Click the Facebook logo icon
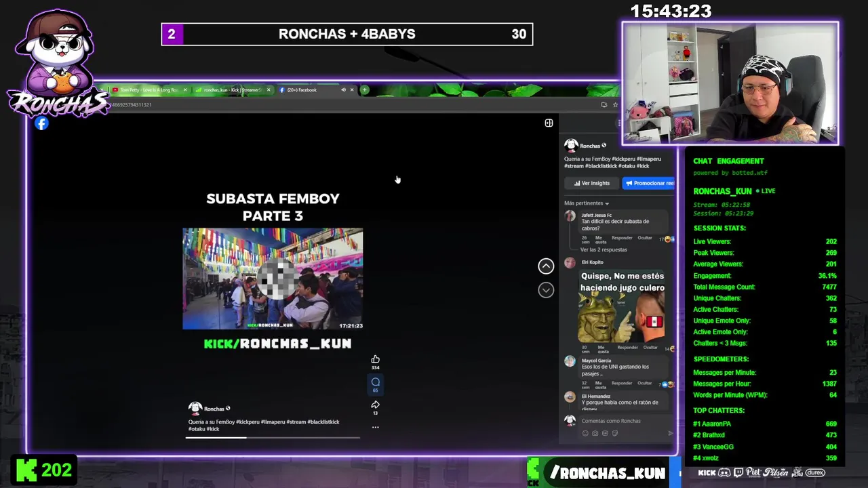868x488 pixels. point(42,123)
